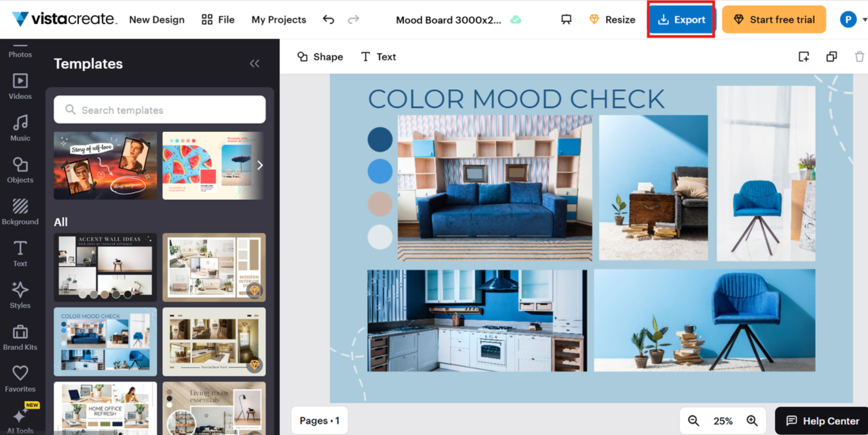Redo the last action
Image resolution: width=868 pixels, height=435 pixels.
tap(353, 20)
